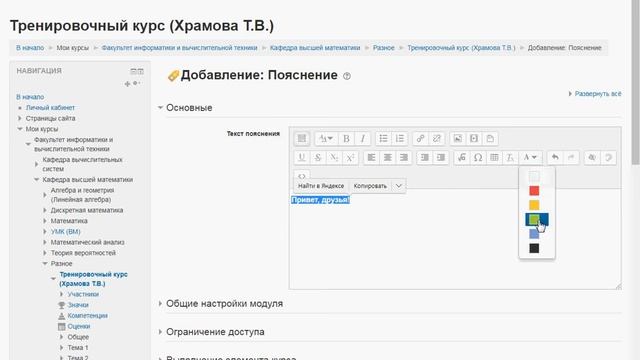Screen dimensions: 640x360
Task: Open Компетенции in the course tree
Action: (x=88, y=316)
